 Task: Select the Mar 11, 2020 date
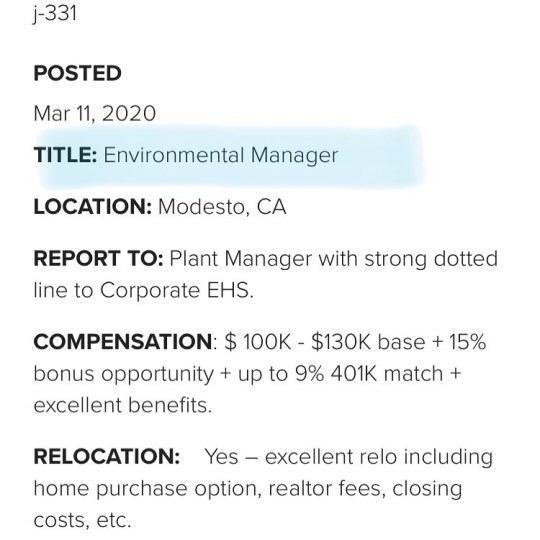(95, 113)
